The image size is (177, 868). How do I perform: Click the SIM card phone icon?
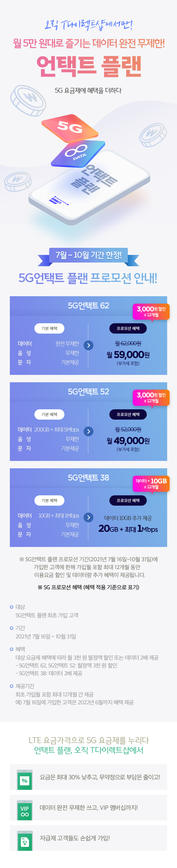pos(25,841)
